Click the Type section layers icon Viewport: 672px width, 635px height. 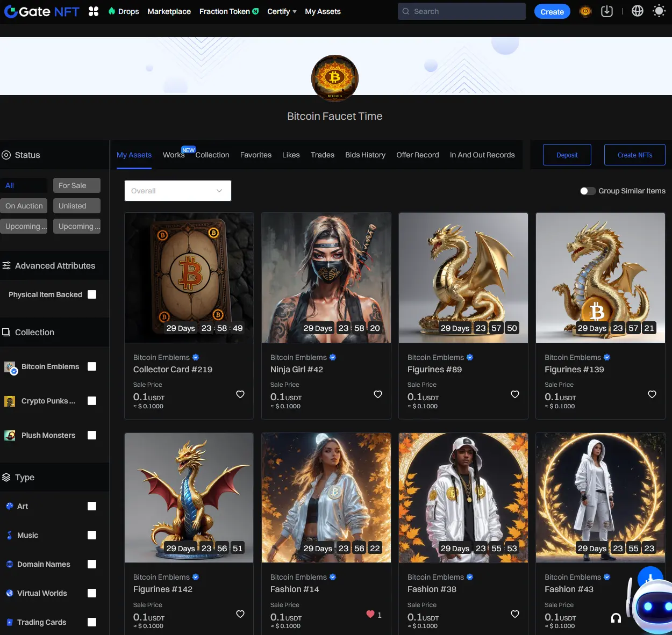coord(6,477)
